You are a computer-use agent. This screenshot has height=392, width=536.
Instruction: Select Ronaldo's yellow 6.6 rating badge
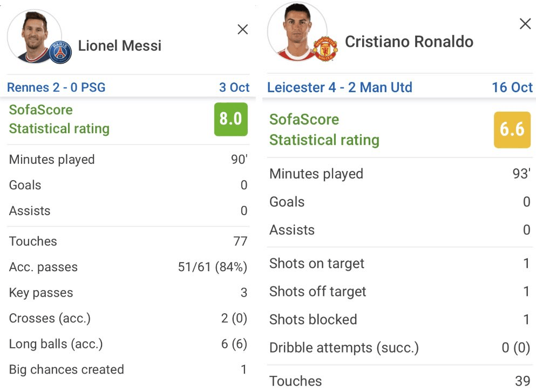point(512,129)
